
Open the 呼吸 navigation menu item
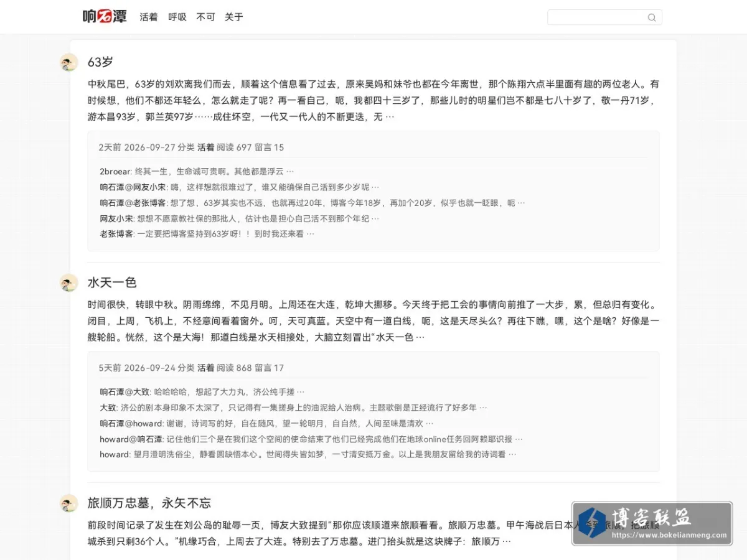[x=177, y=17]
